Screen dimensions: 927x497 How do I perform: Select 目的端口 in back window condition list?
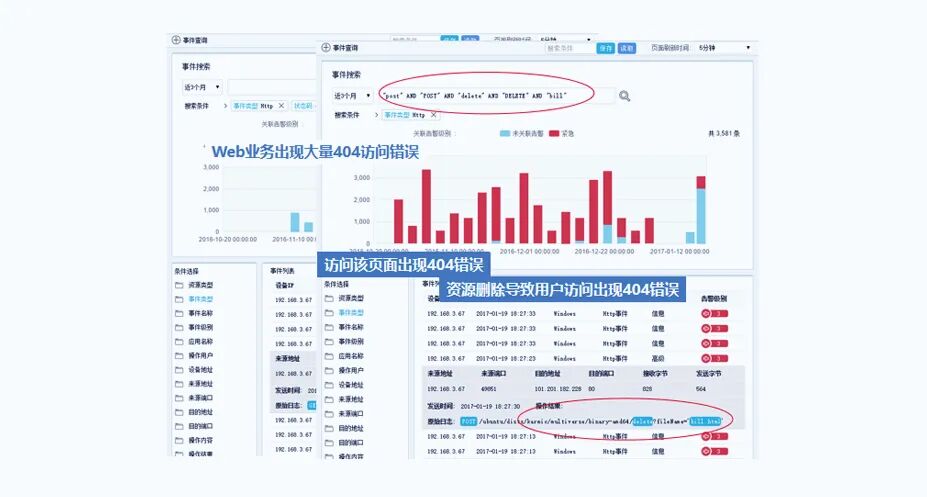click(x=200, y=426)
